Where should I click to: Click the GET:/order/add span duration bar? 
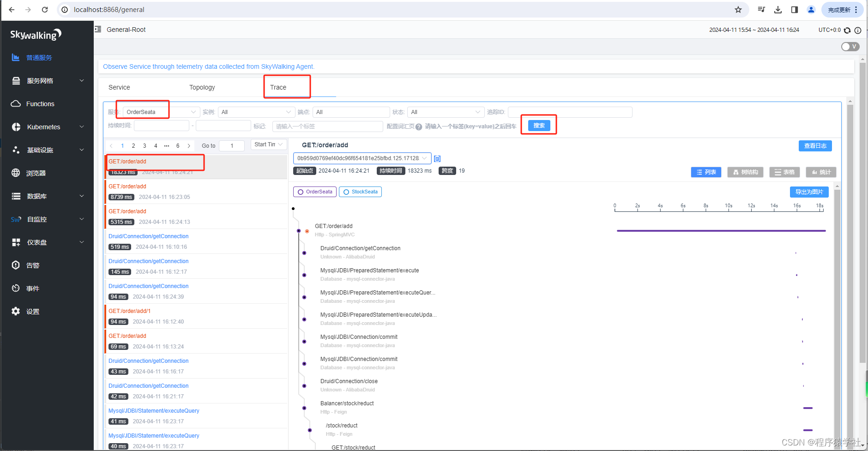coord(721,231)
